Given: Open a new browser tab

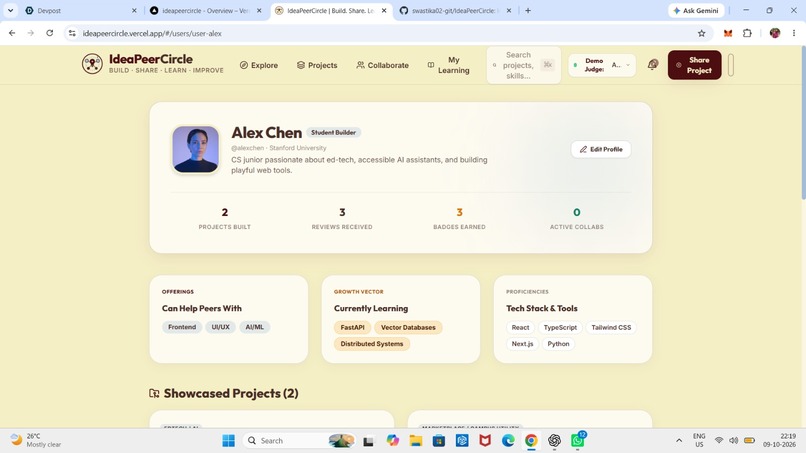Looking at the screenshot, I should point(528,10).
